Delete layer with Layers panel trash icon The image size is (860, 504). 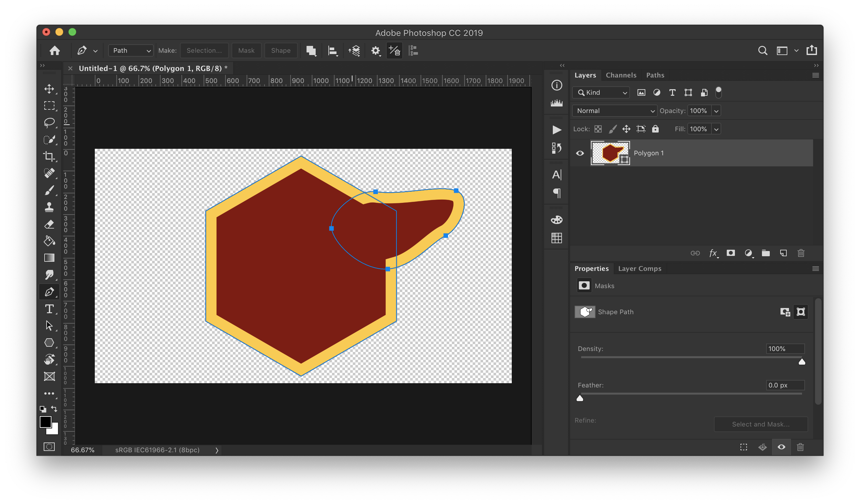point(801,253)
